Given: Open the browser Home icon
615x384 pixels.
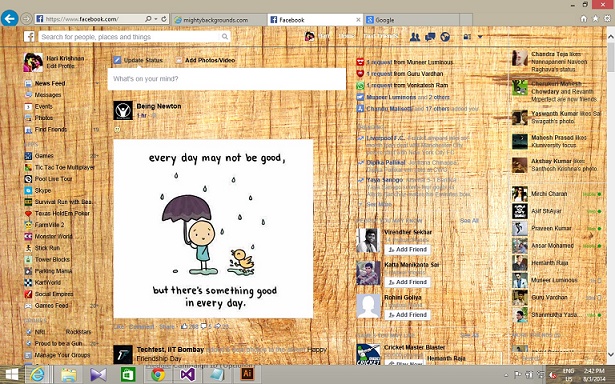Looking at the screenshot, I should 584,18.
